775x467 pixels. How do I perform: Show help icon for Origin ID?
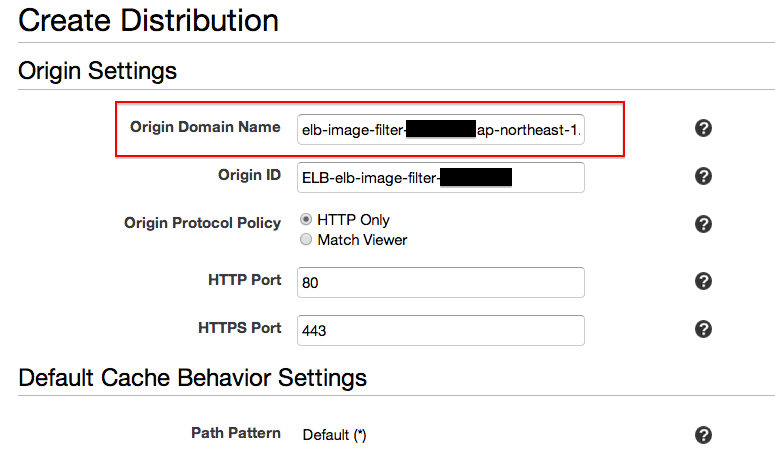click(x=703, y=176)
